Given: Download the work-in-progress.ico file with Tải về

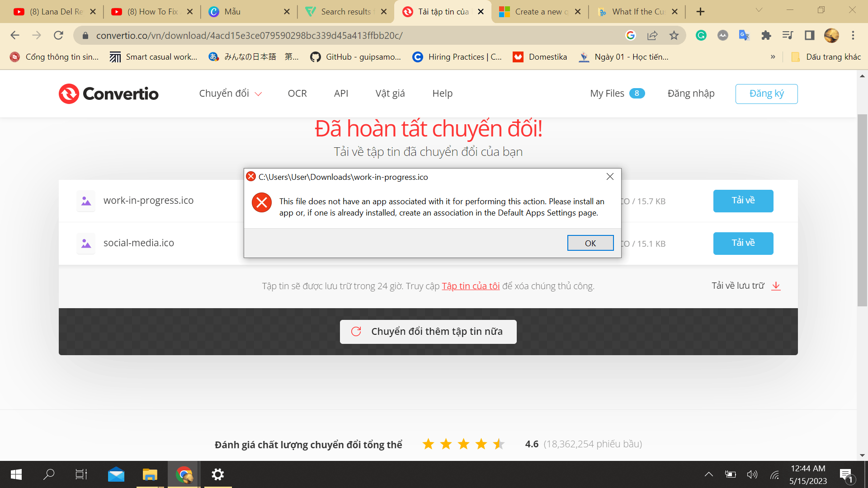Looking at the screenshot, I should pyautogui.click(x=743, y=201).
